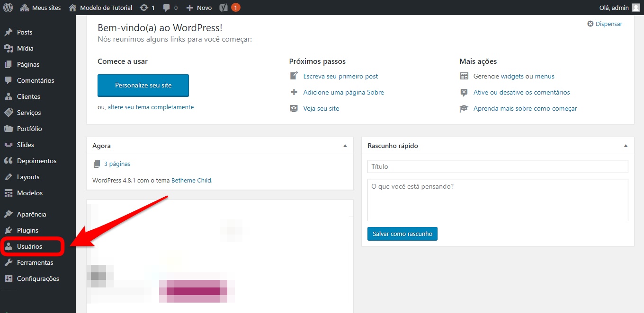Collapse the Agora widget panel
The width and height of the screenshot is (644, 313).
[x=345, y=146]
